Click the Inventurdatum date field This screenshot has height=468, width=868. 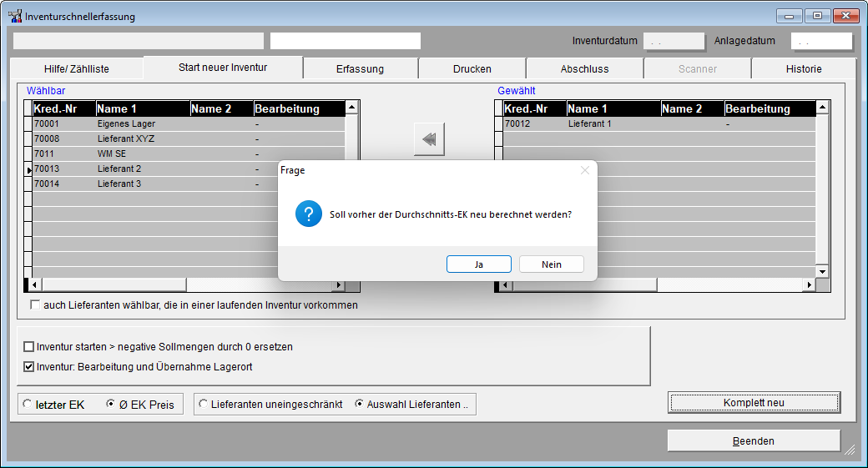point(674,41)
